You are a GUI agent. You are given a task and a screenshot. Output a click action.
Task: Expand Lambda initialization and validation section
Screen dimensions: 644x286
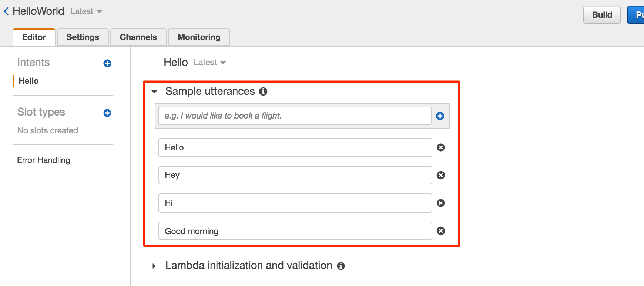154,266
